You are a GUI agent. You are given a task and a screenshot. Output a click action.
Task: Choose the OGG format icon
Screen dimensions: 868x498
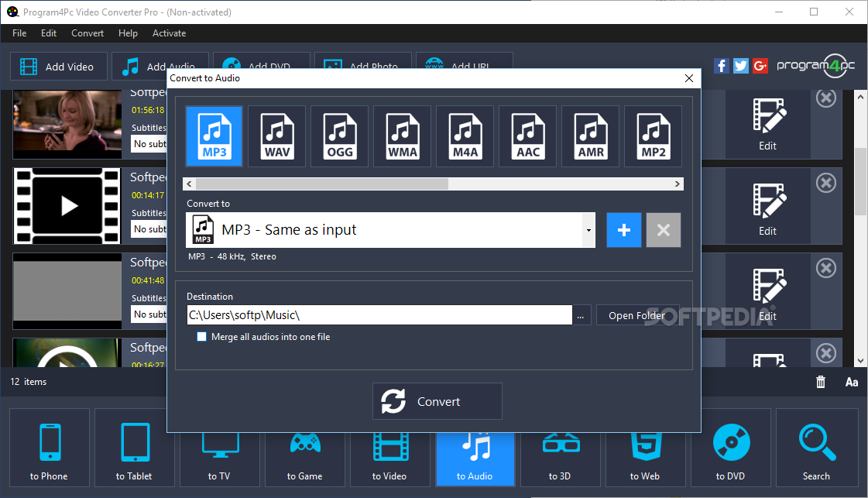[x=339, y=136]
